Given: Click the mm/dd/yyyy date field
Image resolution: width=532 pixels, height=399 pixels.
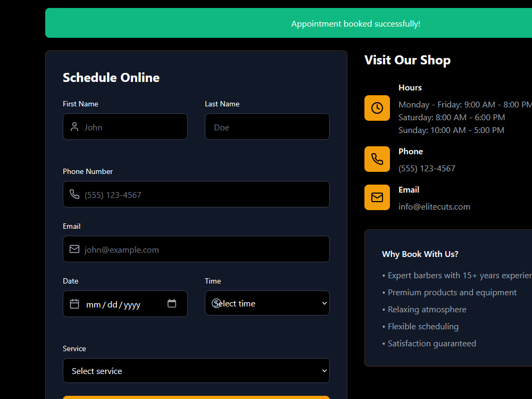Looking at the screenshot, I should click(x=125, y=304).
